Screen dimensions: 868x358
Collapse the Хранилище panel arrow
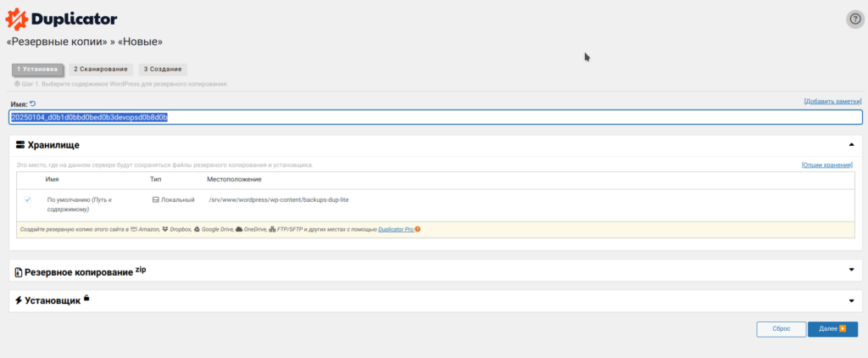click(x=851, y=145)
